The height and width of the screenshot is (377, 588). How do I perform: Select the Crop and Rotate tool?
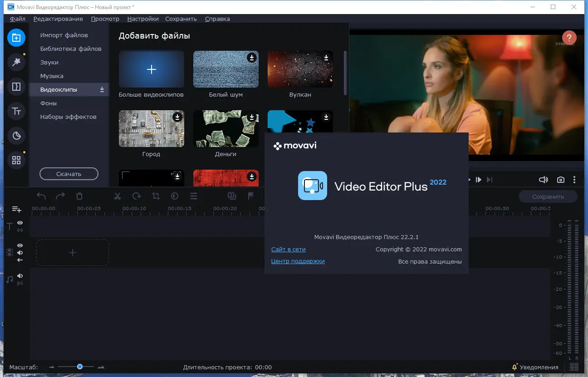[156, 196]
